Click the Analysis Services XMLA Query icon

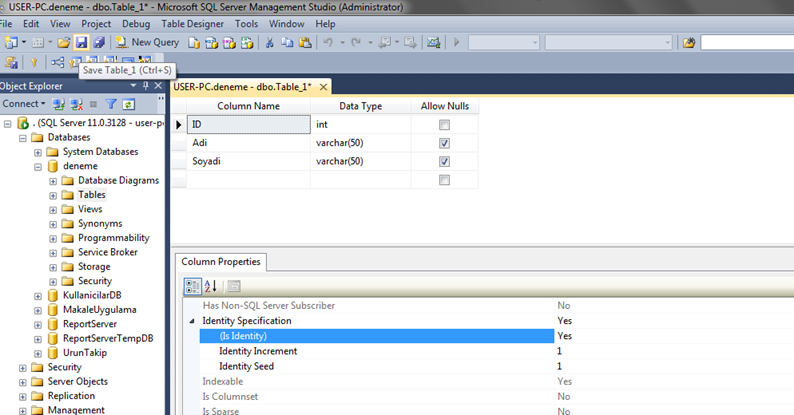tap(247, 43)
